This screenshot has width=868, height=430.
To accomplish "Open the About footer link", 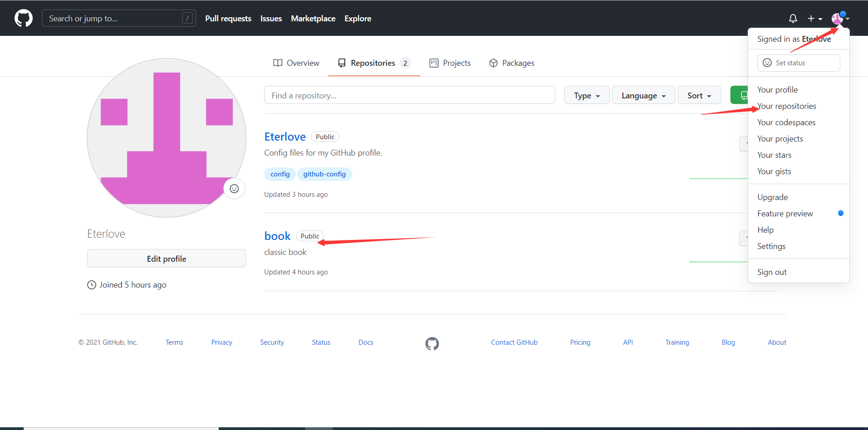I will pos(777,342).
